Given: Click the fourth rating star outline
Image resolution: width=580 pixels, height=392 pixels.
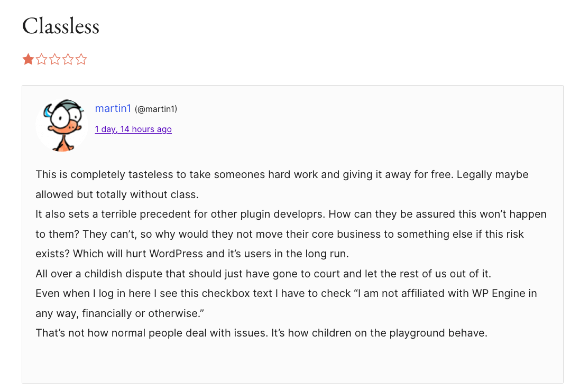Looking at the screenshot, I should [68, 60].
